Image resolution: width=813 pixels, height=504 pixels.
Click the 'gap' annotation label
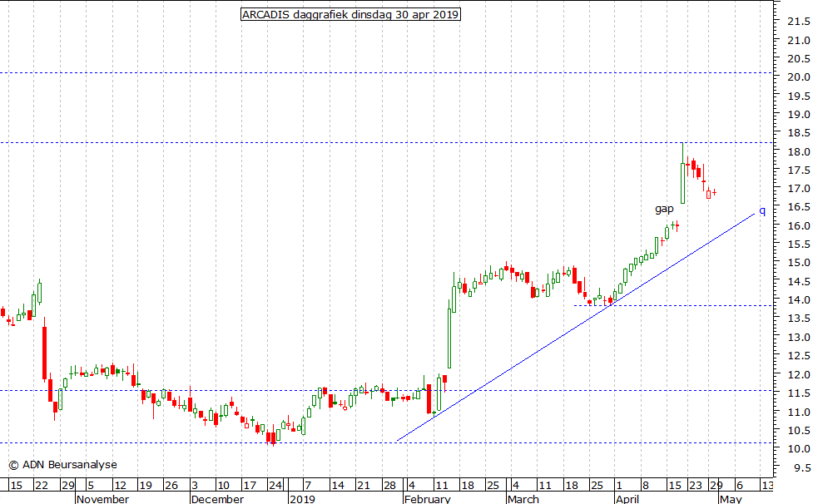coord(664,209)
